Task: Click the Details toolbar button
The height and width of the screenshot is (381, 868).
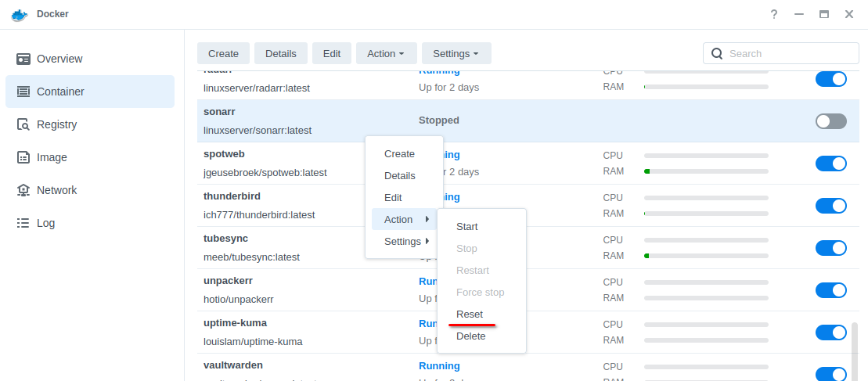Action: (x=281, y=53)
